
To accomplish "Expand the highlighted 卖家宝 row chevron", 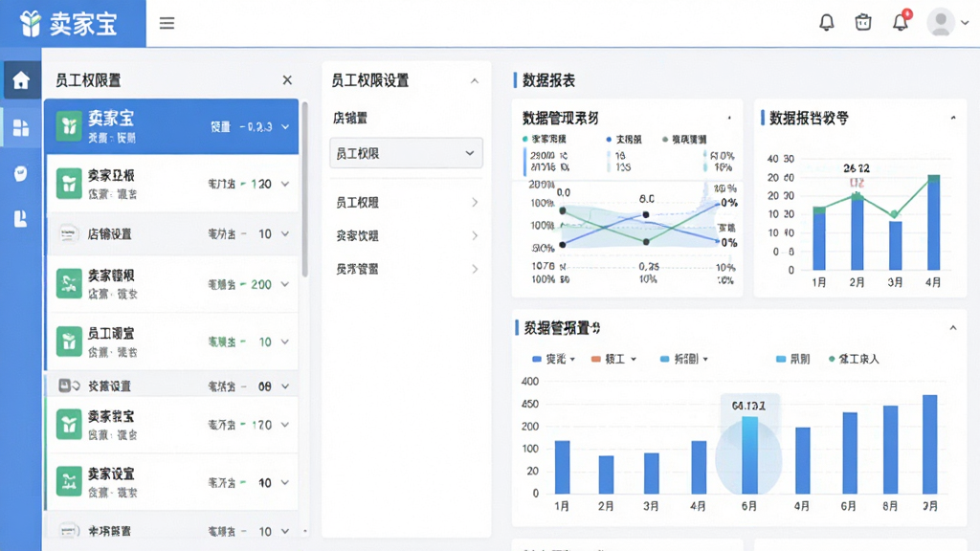I will click(x=285, y=127).
